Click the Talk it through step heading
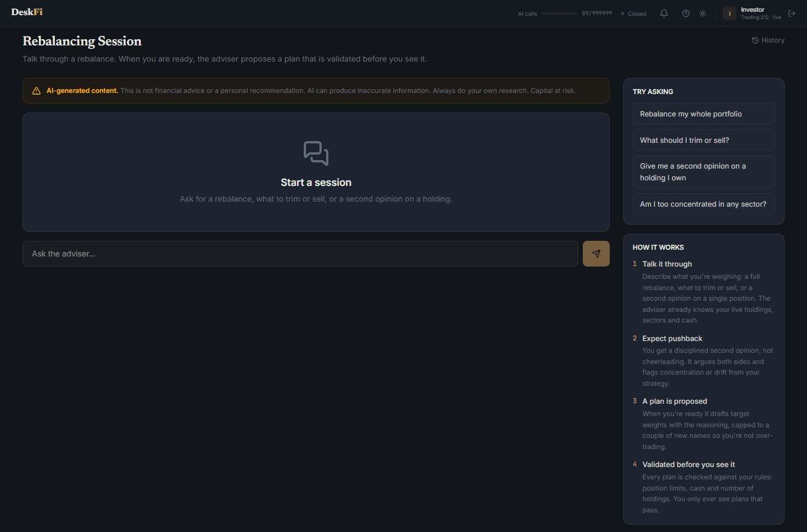The image size is (807, 532). [x=667, y=264]
